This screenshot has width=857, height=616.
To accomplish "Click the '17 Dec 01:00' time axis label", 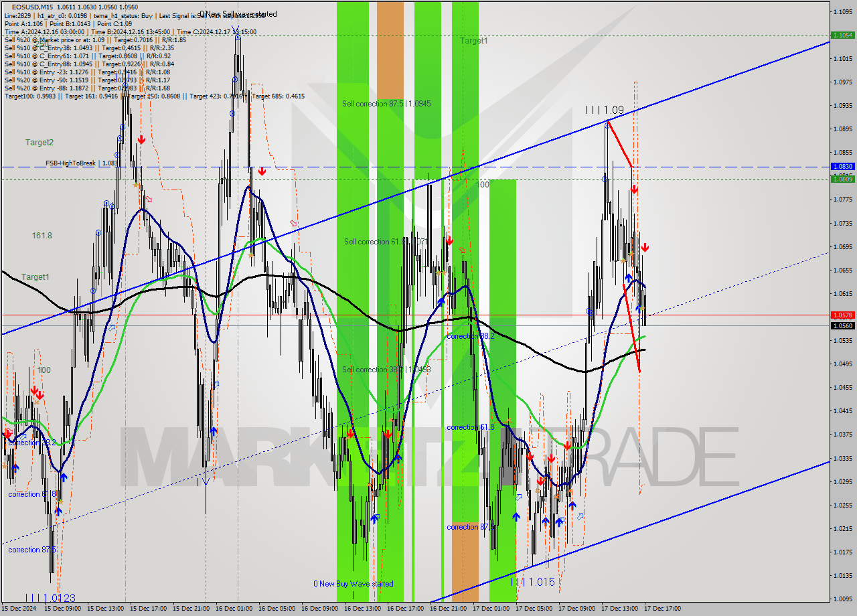I will pyautogui.click(x=491, y=609).
